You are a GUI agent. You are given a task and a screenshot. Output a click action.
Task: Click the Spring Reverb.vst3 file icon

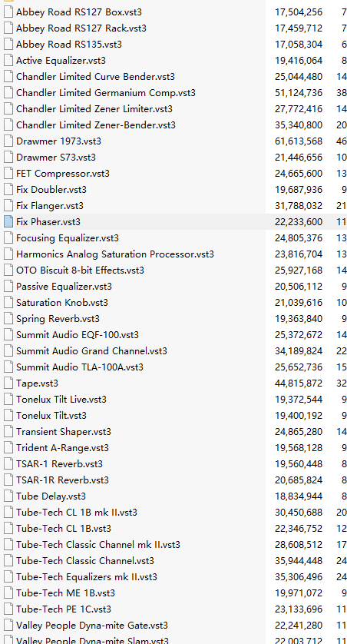click(8, 319)
